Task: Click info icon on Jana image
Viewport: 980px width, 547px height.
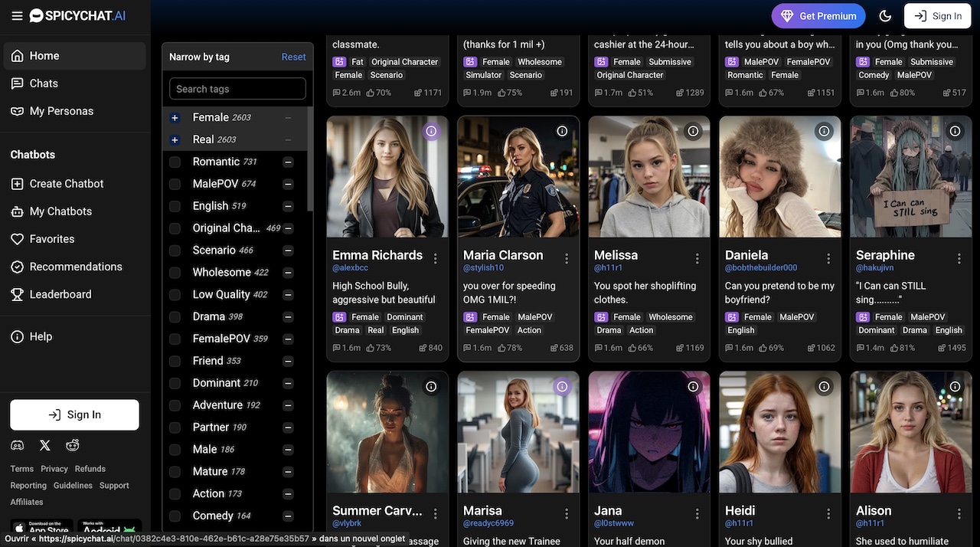Action: coord(693,387)
